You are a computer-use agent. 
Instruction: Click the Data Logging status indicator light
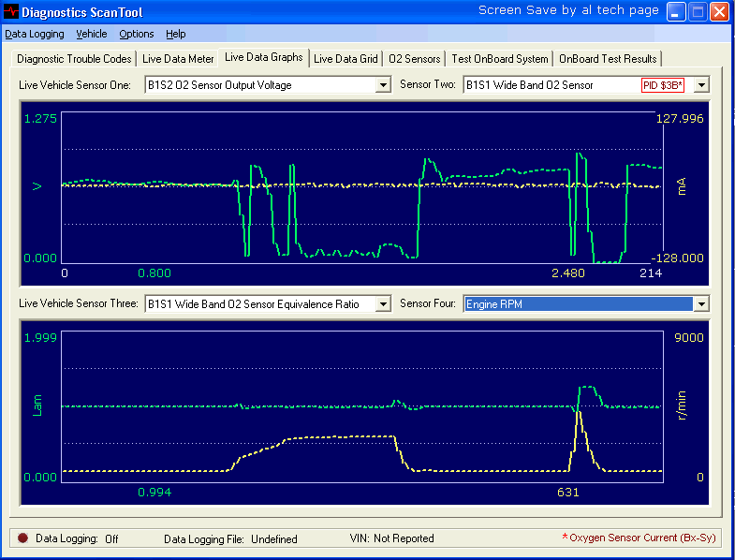(x=22, y=538)
